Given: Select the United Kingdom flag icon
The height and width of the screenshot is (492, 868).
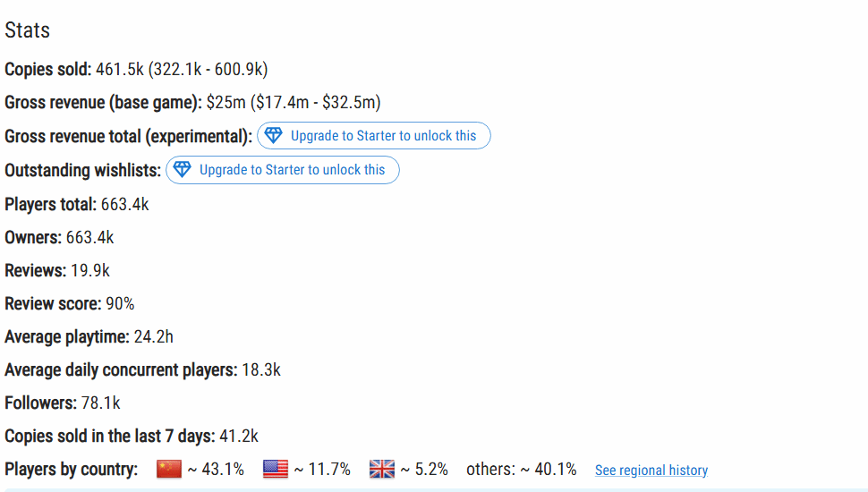Looking at the screenshot, I should coord(382,470).
